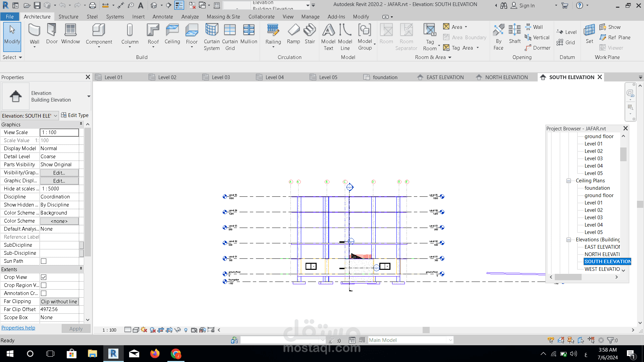This screenshot has height=362, width=644.
Task: Click the Far Clip Offset value field
Action: pos(59,309)
